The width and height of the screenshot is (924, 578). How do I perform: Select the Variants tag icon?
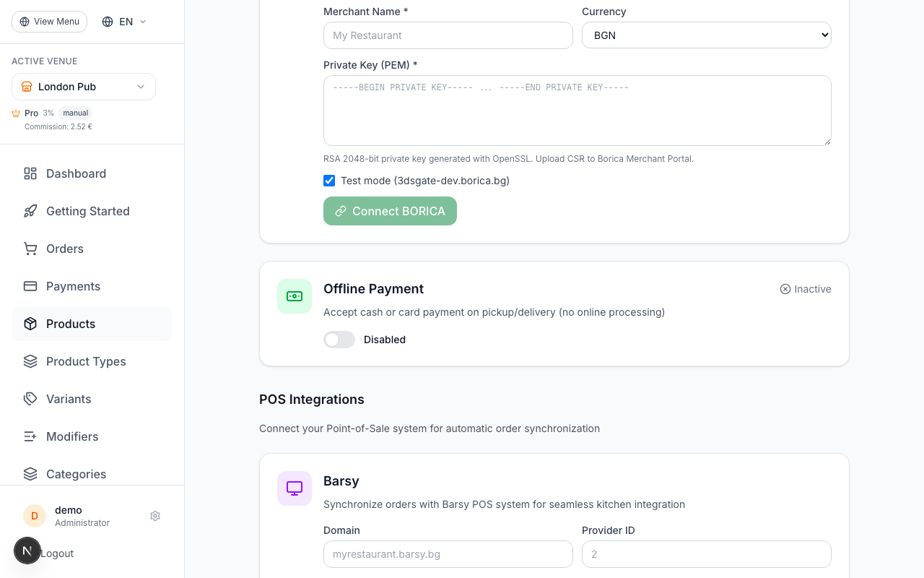(30, 399)
